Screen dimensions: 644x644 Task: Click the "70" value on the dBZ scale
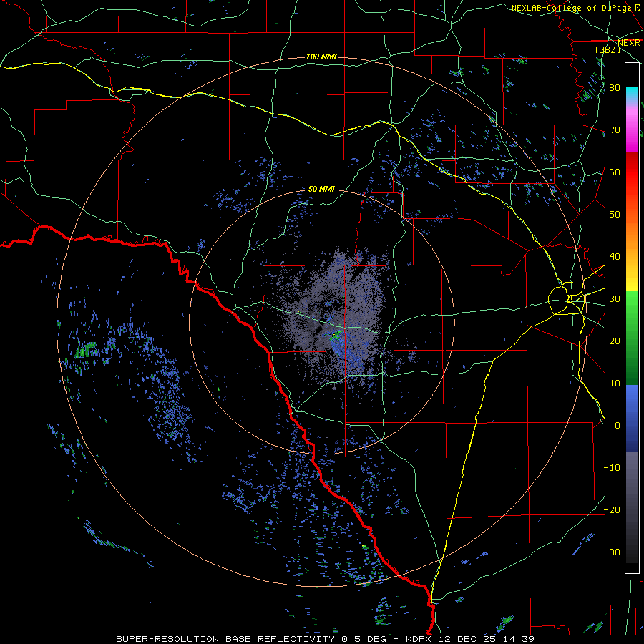pos(615,130)
